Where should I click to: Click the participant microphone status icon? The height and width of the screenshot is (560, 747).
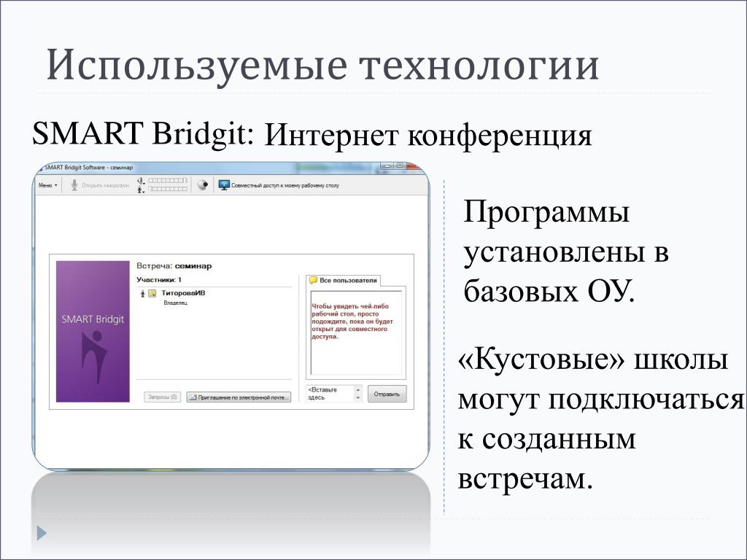coord(142,294)
